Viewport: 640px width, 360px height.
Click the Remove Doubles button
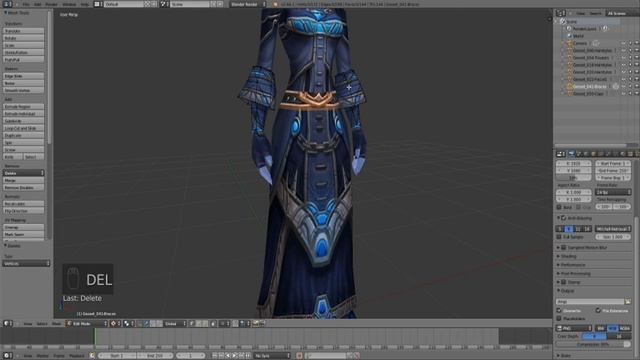click(x=24, y=187)
